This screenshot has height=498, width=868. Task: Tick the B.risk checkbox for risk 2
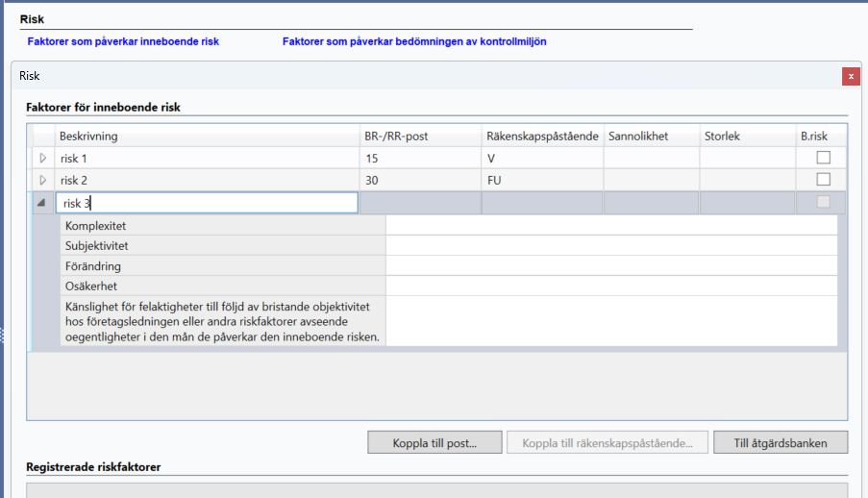pos(823,180)
